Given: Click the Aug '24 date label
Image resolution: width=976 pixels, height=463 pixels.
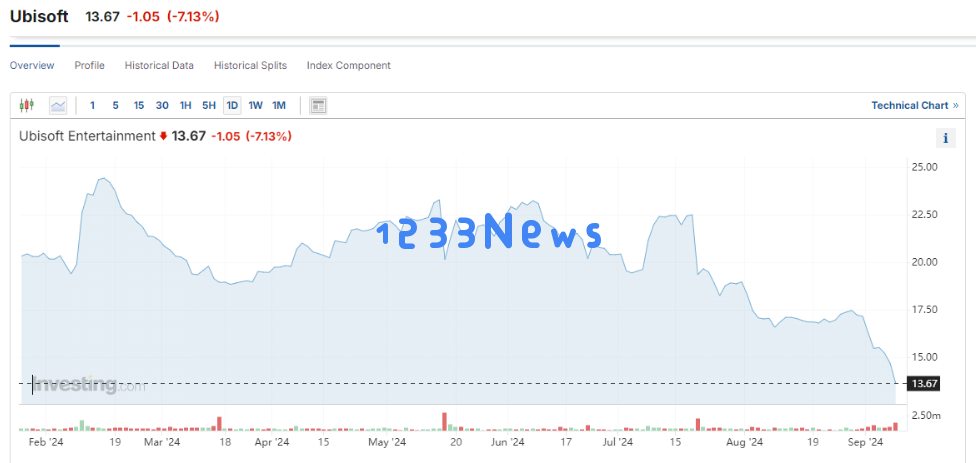Looking at the screenshot, I should click(x=745, y=442).
